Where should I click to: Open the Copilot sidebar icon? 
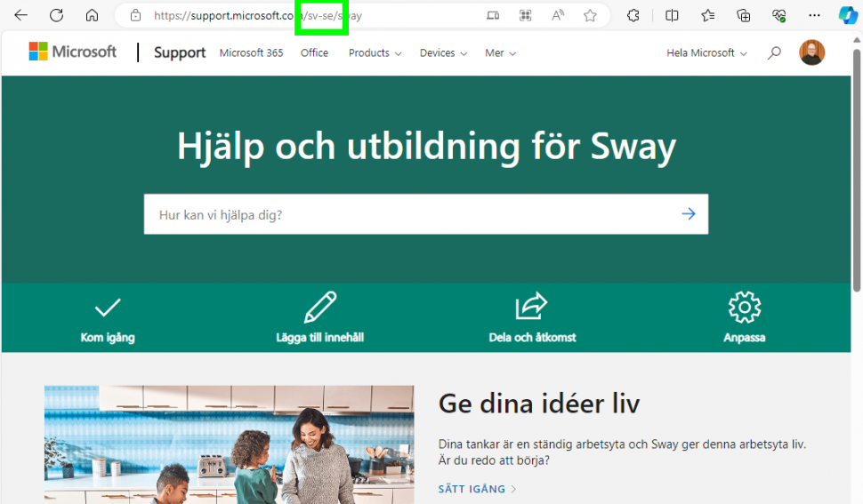pos(848,15)
